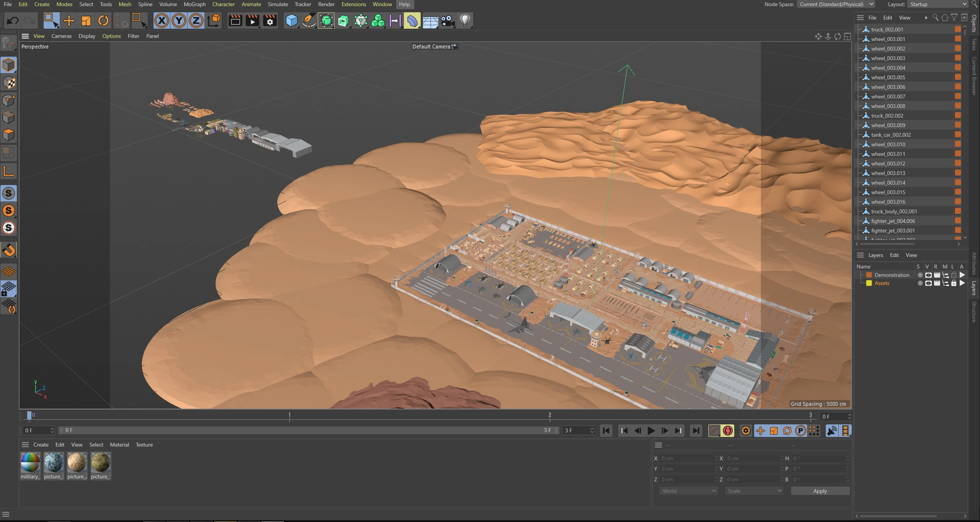The width and height of the screenshot is (980, 522).
Task: Select the Move tool in top toolbar
Action: pyautogui.click(x=69, y=21)
